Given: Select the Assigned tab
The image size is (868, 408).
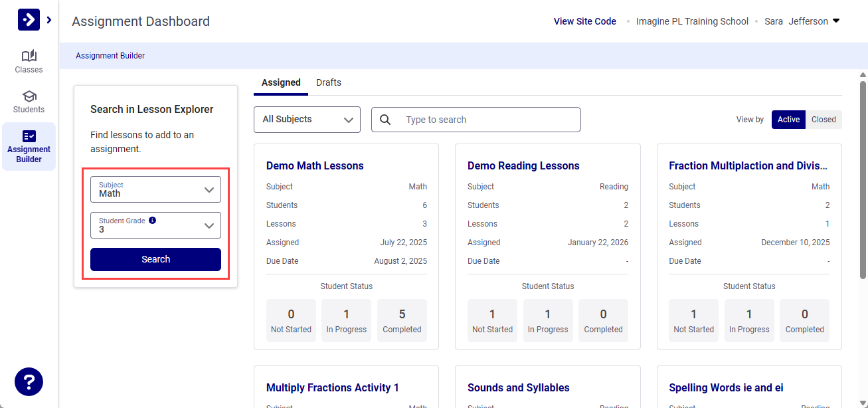Looking at the screenshot, I should (x=281, y=82).
